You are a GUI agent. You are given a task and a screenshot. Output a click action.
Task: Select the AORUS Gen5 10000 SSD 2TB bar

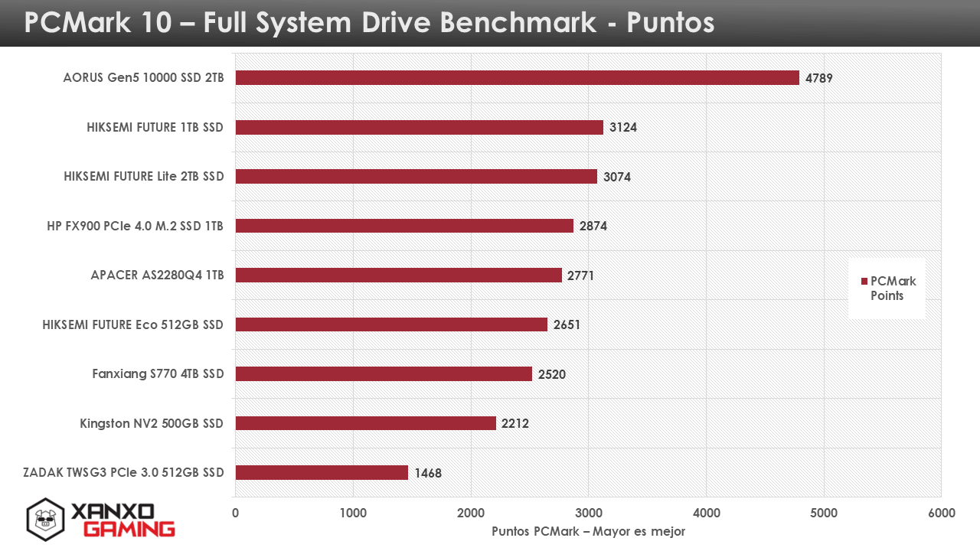[517, 78]
